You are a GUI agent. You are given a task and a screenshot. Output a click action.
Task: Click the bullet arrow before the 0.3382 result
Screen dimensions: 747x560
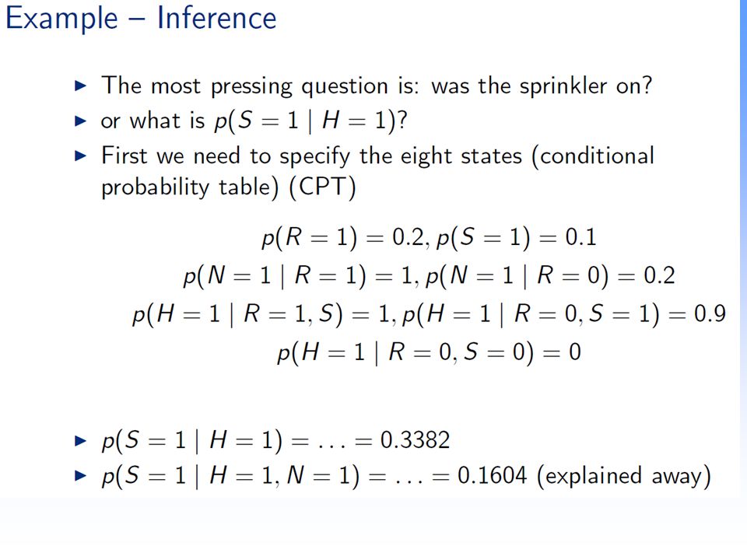pos(81,440)
